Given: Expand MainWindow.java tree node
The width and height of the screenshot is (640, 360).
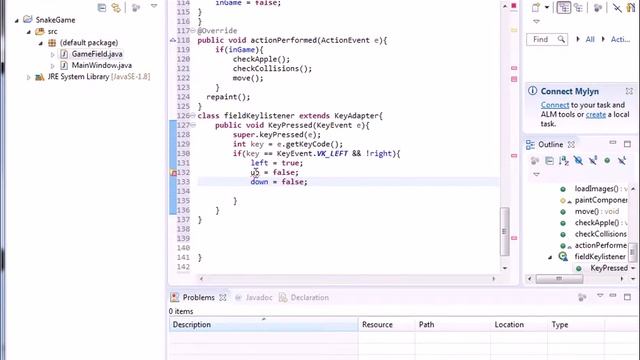Looking at the screenshot, I should click(x=53, y=66).
